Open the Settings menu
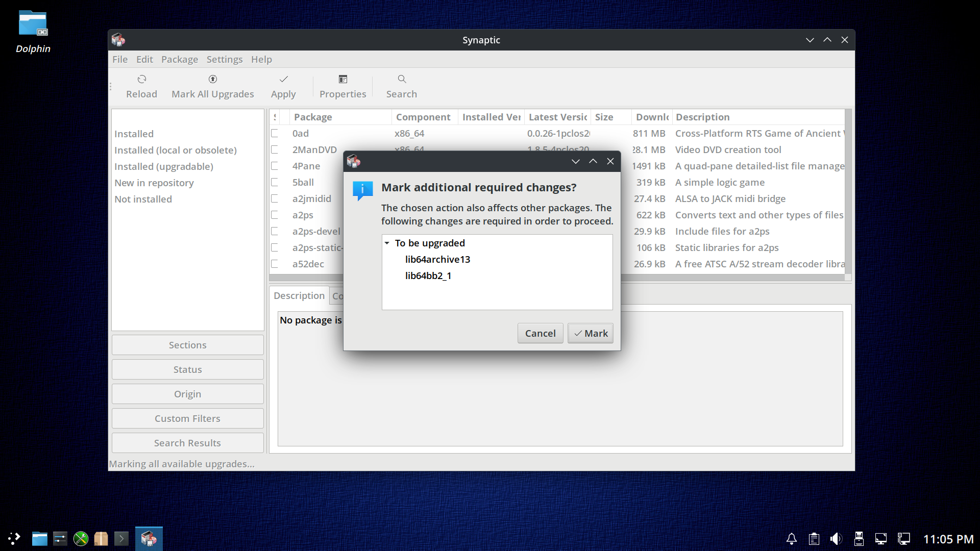The width and height of the screenshot is (980, 551). 225,59
